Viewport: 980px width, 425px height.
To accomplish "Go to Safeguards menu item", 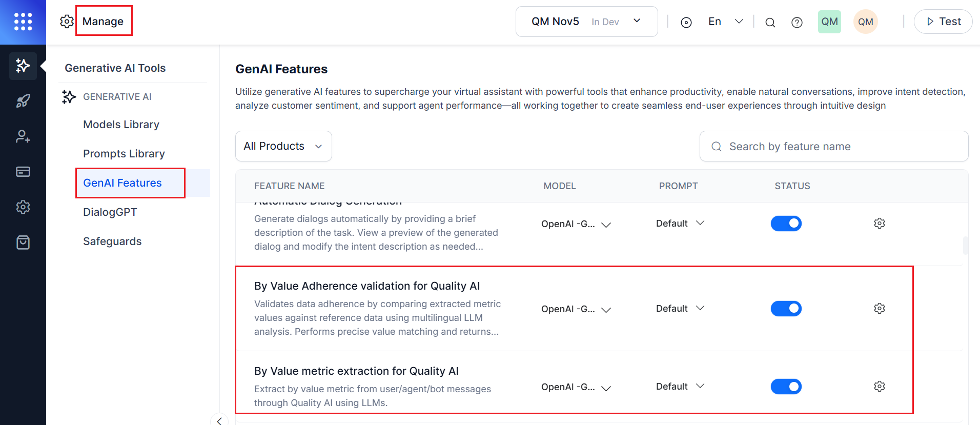I will (x=112, y=241).
